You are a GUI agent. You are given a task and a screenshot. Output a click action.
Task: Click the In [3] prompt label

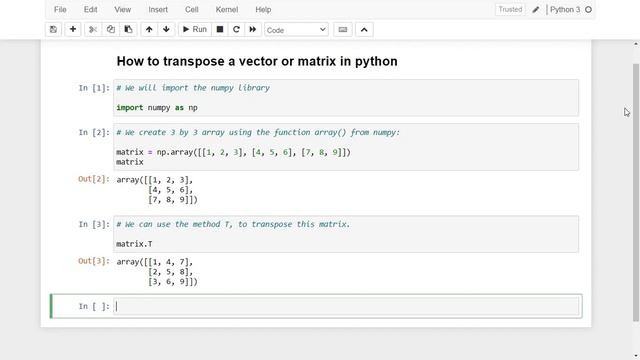[94, 224]
